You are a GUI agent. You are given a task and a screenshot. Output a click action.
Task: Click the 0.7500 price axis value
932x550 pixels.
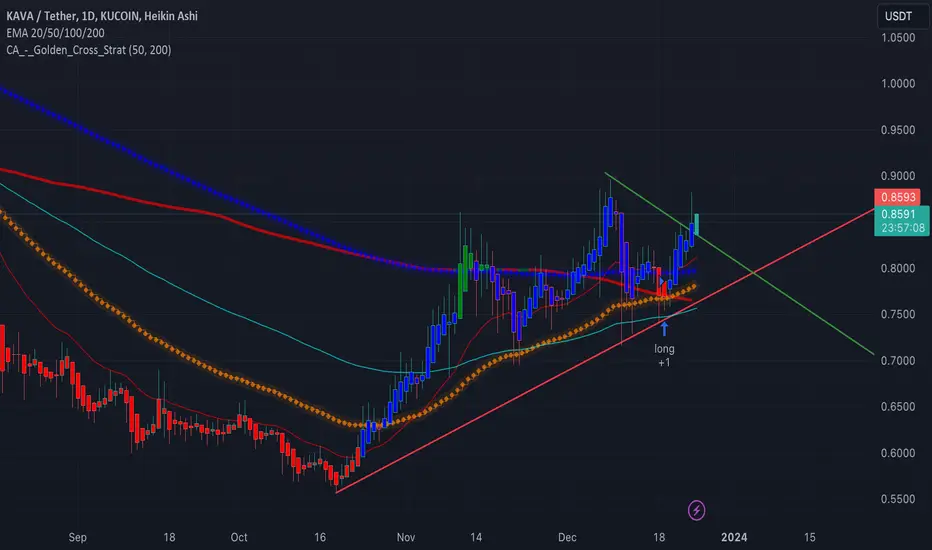tap(898, 315)
